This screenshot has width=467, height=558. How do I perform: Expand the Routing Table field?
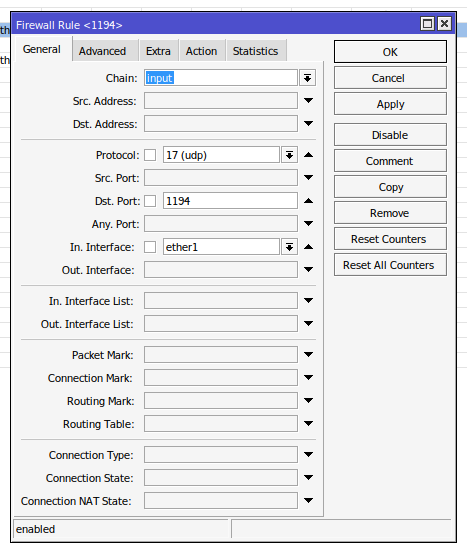pyautogui.click(x=309, y=423)
